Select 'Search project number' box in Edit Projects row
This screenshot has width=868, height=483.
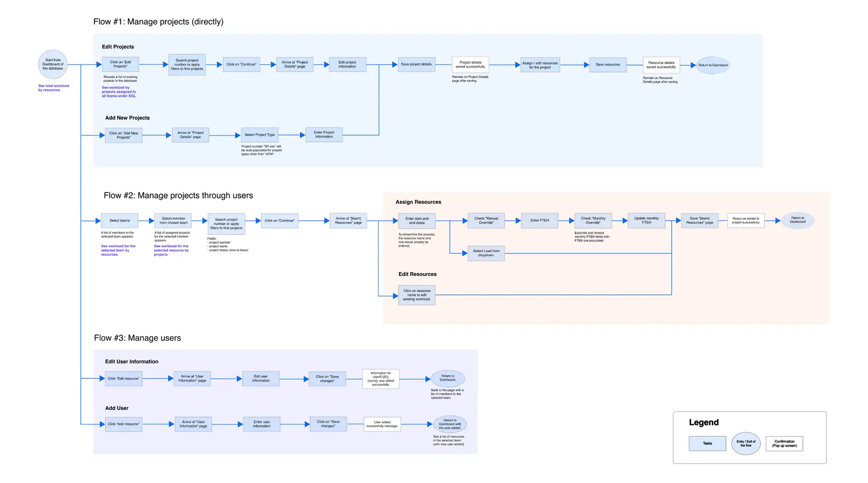click(187, 65)
